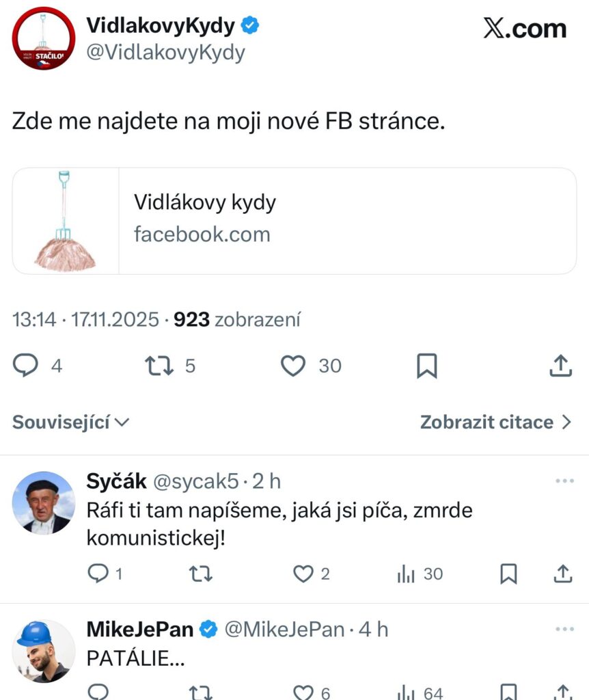
Task: Open the Související sort dropdown
Action: click(71, 422)
